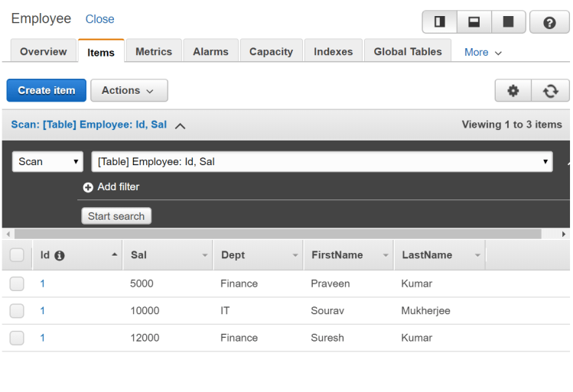Switch to full-screen panel layout
Screen dimensions: 573x392
508,22
